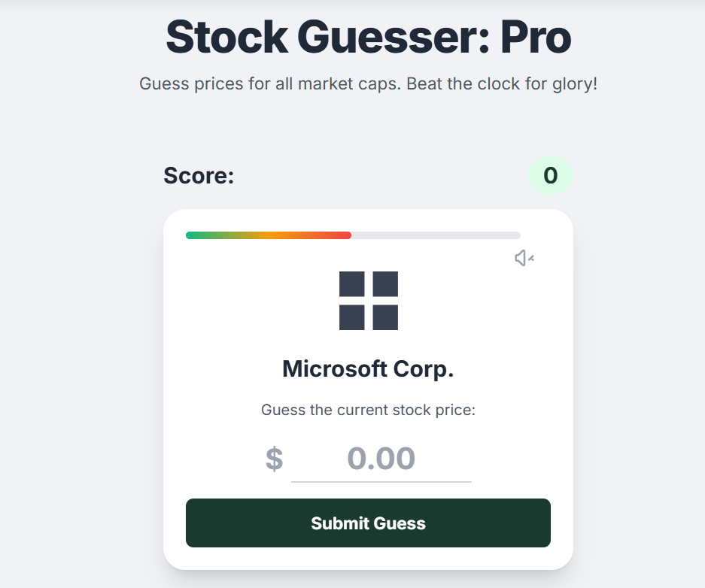Click the red end of the timer bar
Screen dimensions: 705x588
point(342,235)
